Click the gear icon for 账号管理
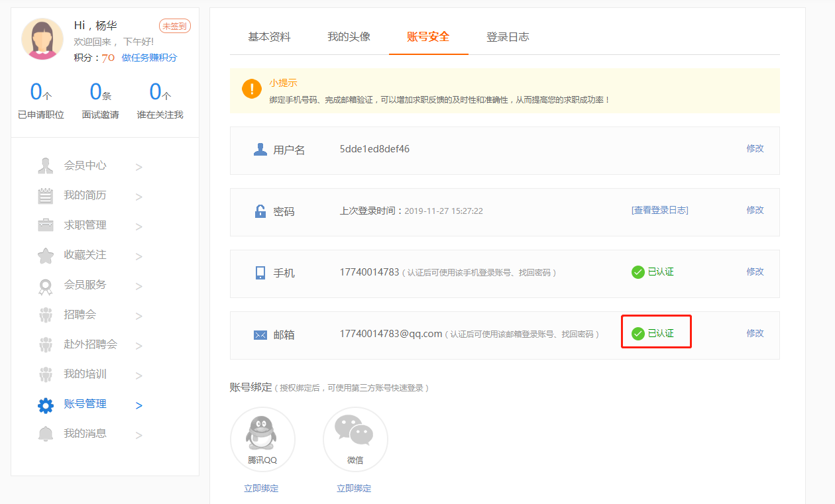The image size is (835, 504). pos(45,405)
